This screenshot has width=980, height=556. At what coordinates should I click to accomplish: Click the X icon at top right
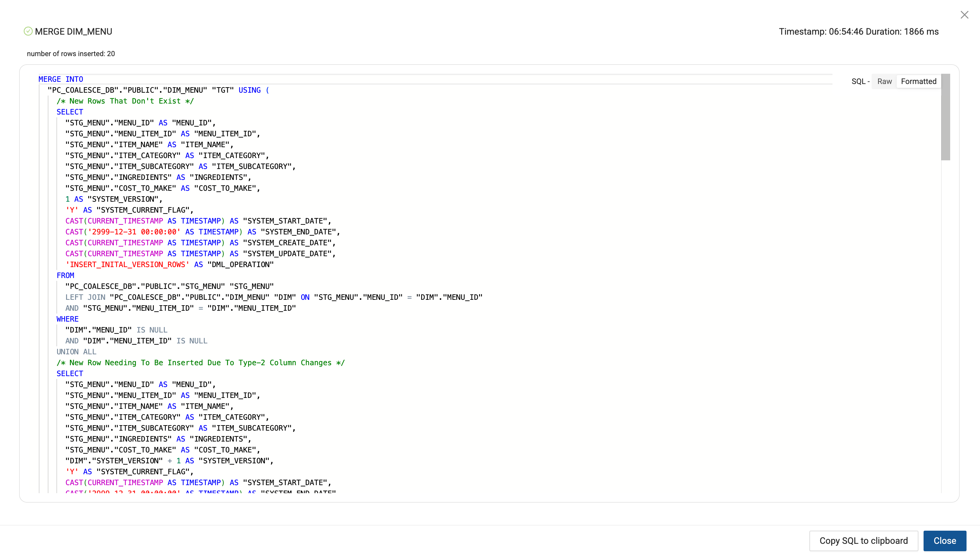tap(964, 15)
